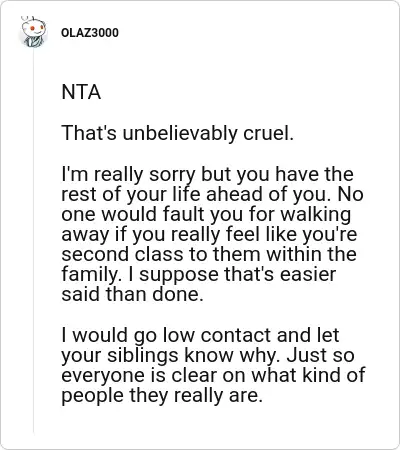Click the word "walking" in the comment

tap(315, 214)
